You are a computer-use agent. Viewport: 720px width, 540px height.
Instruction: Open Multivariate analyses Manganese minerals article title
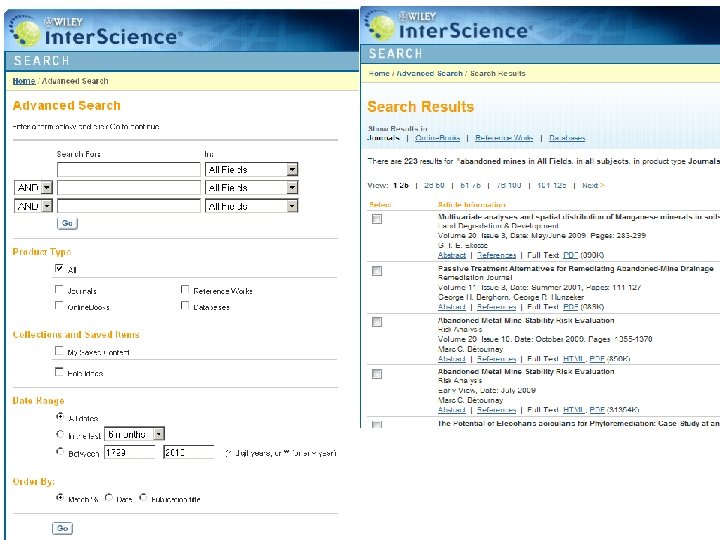tap(579, 217)
